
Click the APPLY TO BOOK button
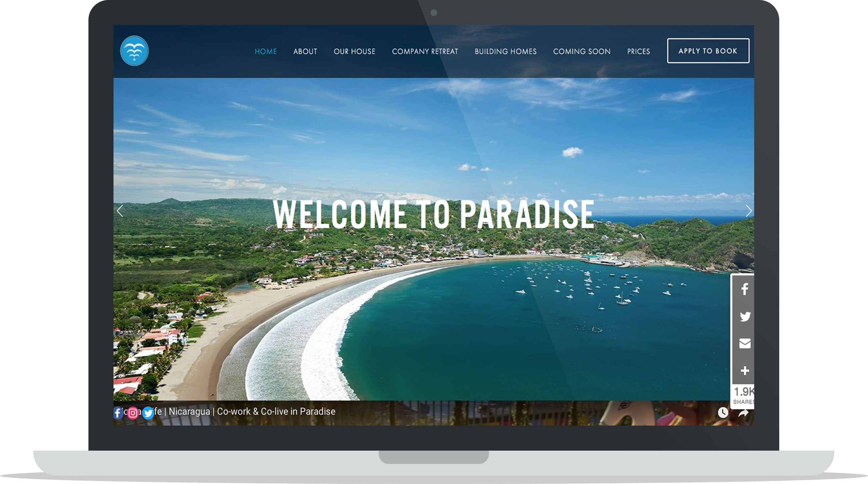click(x=708, y=51)
